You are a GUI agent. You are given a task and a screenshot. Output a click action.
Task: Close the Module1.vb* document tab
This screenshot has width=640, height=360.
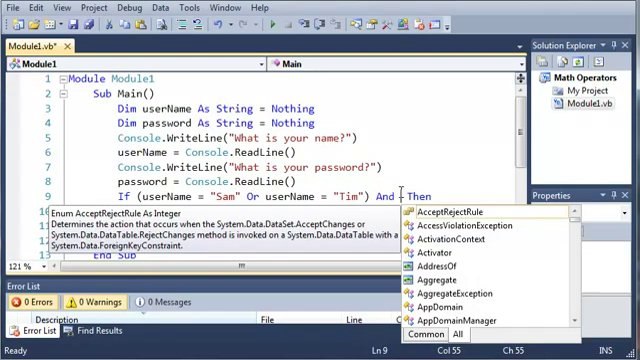[68, 46]
